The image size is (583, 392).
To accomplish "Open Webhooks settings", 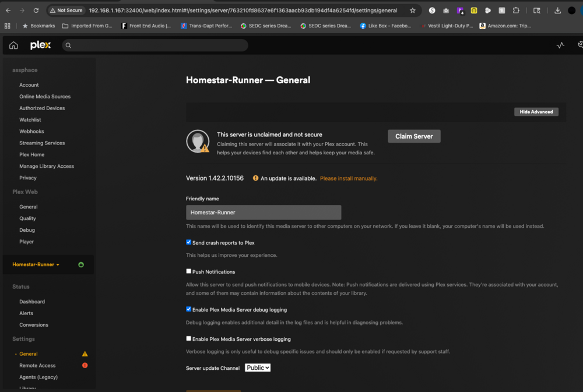I will 31,131.
